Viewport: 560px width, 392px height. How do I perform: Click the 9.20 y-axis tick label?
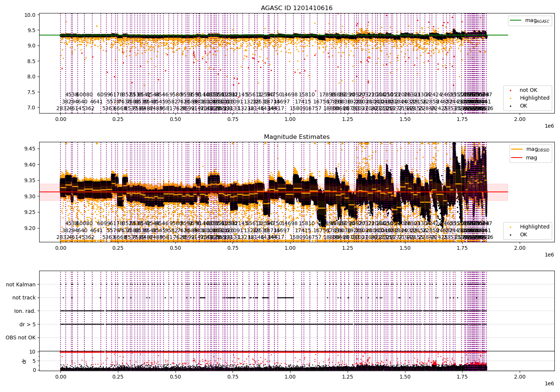[x=30, y=228]
